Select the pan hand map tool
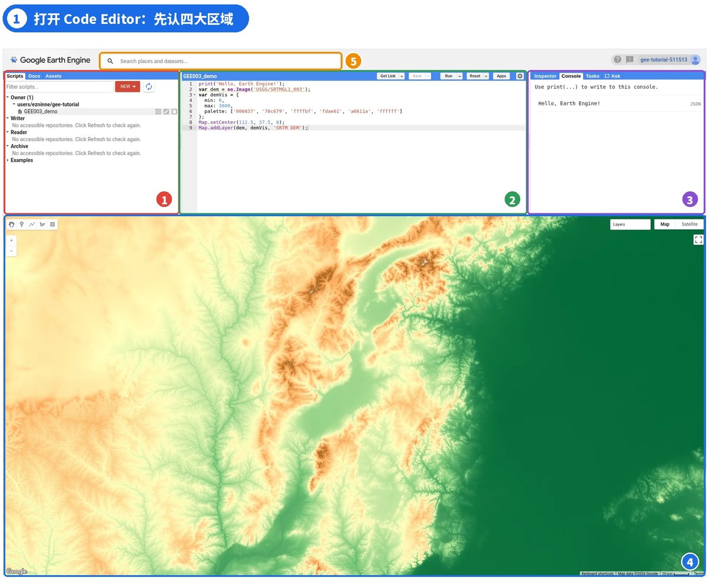The image size is (709, 588). point(12,224)
